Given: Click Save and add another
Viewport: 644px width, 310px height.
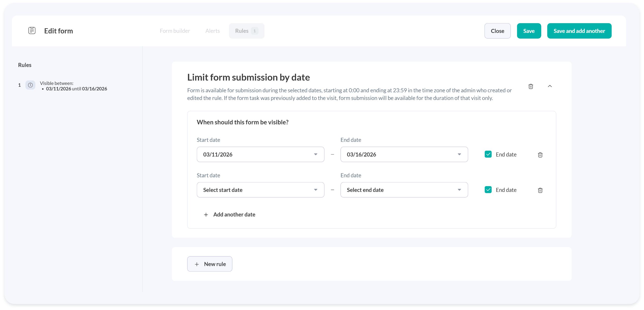Looking at the screenshot, I should pyautogui.click(x=579, y=31).
